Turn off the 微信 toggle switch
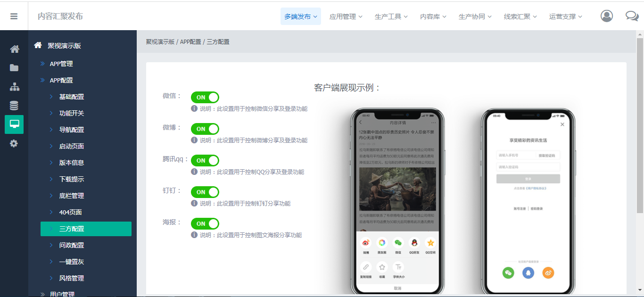This screenshot has width=644, height=297. (x=205, y=97)
